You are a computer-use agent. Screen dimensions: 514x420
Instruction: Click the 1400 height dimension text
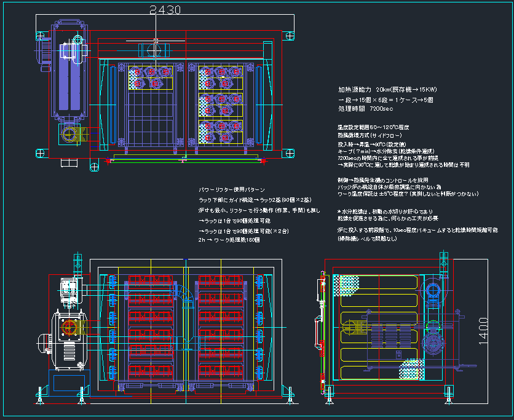[x=484, y=331]
